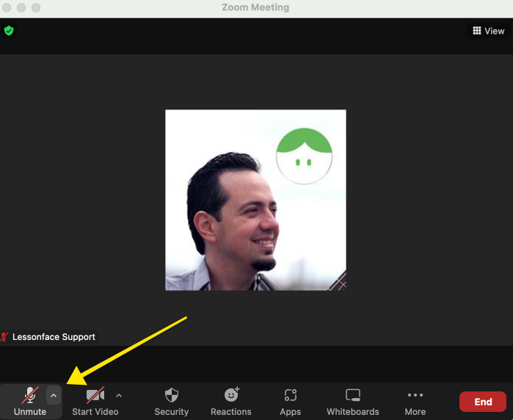Viewport: 513px width, 420px height.
Task: Launch the Apps panel
Action: click(290, 401)
